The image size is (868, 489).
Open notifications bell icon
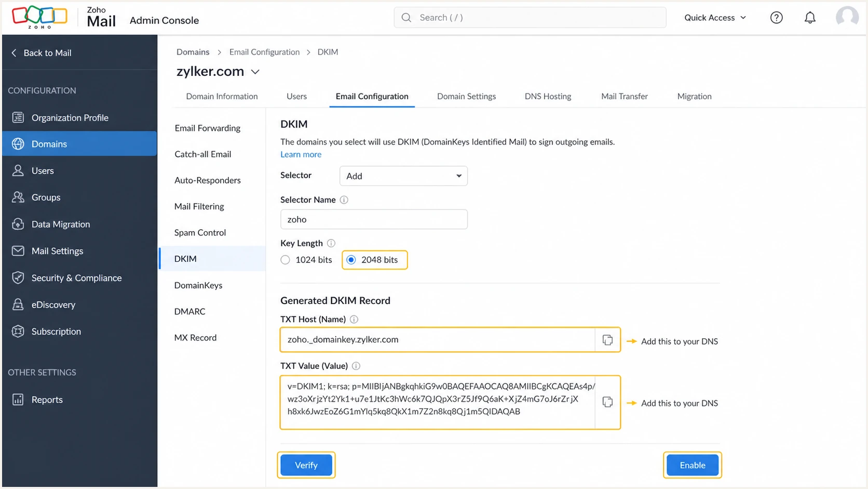(810, 18)
